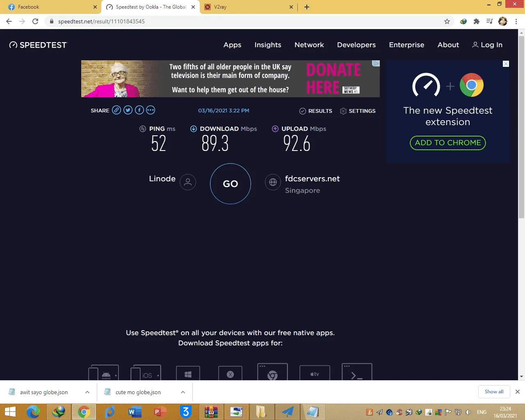Launch WinRAR from the taskbar

click(211, 412)
